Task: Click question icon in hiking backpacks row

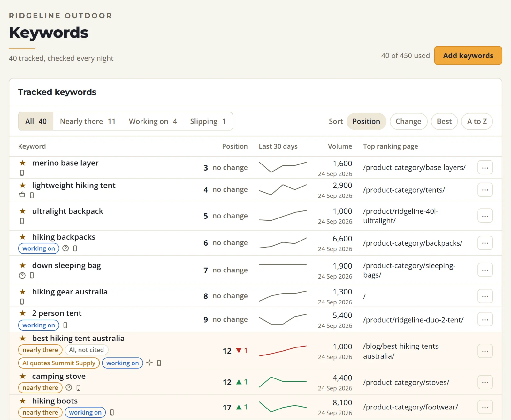Action: point(65,248)
